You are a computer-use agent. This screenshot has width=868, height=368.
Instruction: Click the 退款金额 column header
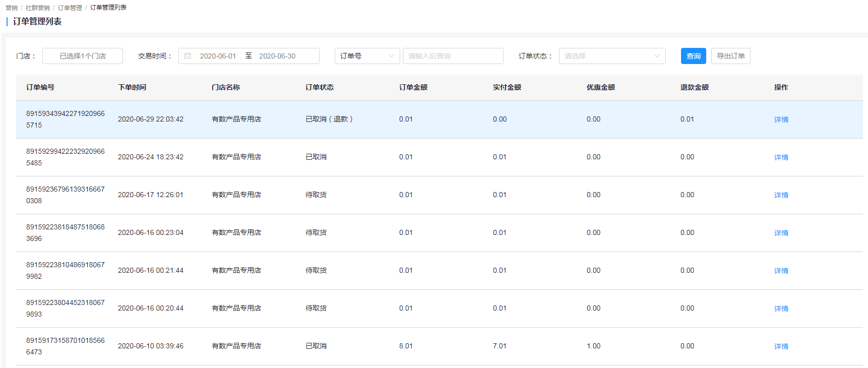click(695, 87)
